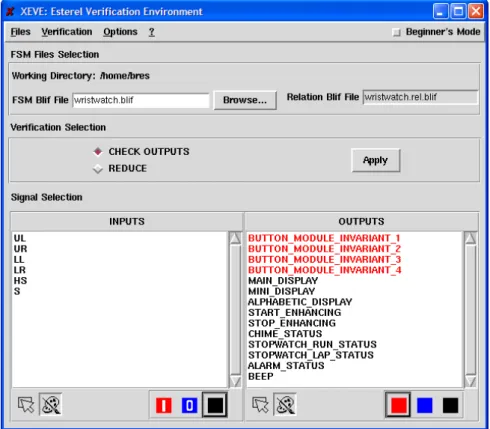Screen dimensions: 490x429
Task: Select input signal S
Action: 17,291
